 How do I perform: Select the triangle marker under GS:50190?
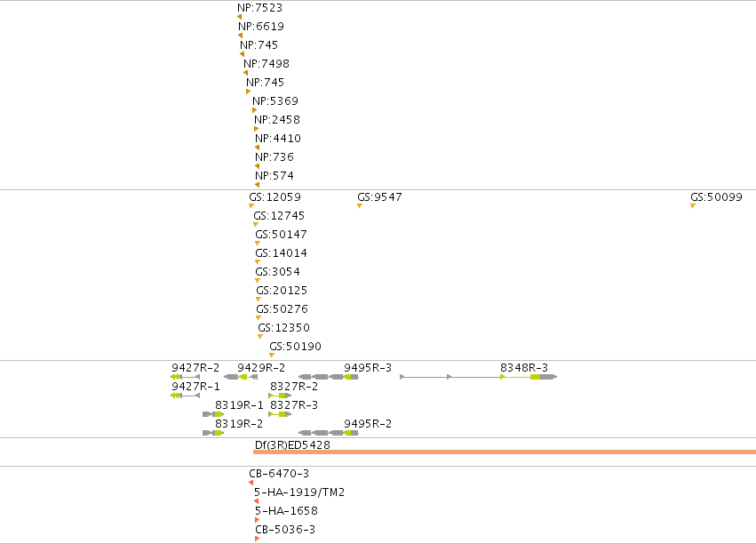point(272,356)
